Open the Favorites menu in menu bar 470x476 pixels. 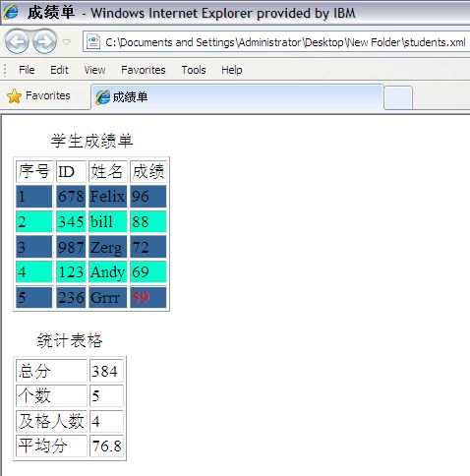(x=144, y=70)
